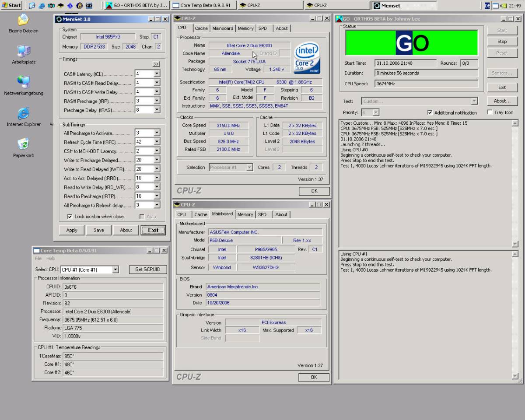
Task: Switch to Core Temp via taskbar button
Action: [203, 5]
